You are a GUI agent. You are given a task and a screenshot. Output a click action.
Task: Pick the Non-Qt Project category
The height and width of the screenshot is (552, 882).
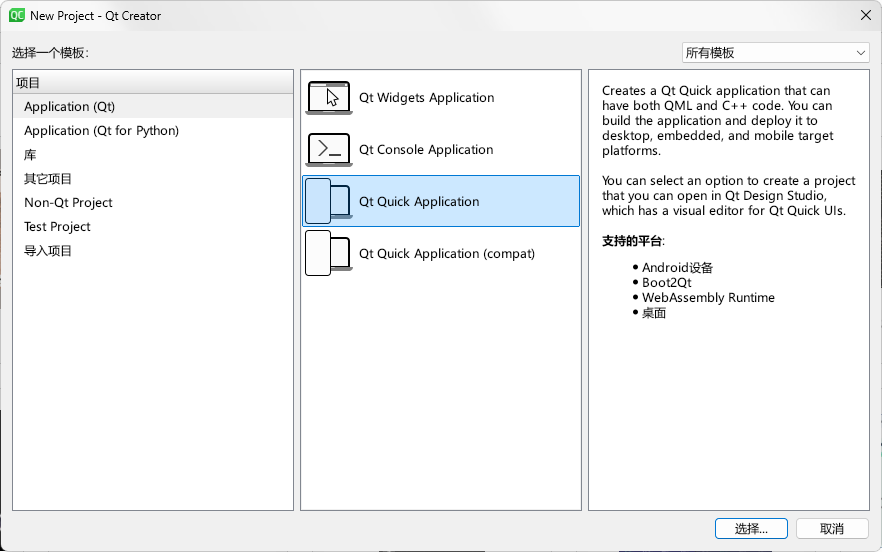point(68,203)
